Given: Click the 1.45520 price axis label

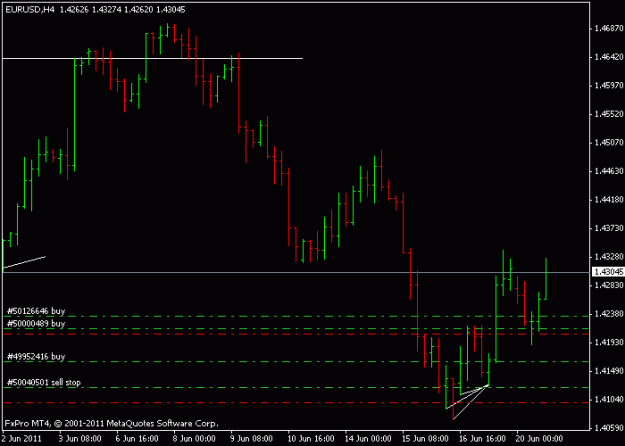Looking at the screenshot, I should pyautogui.click(x=608, y=114).
